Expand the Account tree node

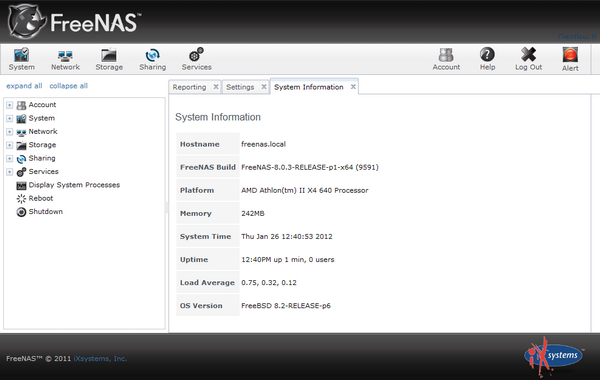point(10,105)
